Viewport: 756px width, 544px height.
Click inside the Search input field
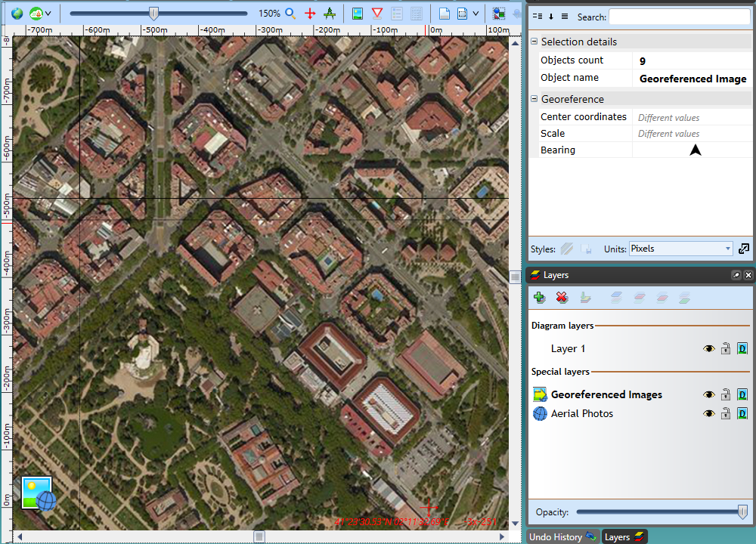(x=680, y=17)
